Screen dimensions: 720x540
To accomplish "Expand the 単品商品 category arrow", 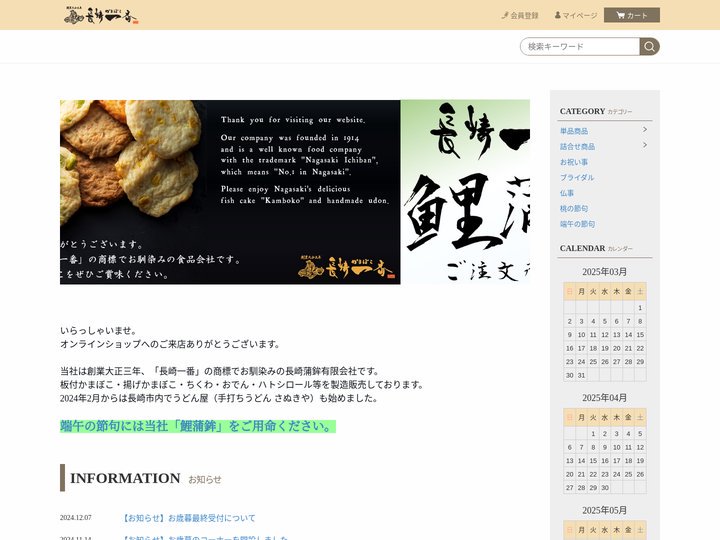I will point(645,129).
